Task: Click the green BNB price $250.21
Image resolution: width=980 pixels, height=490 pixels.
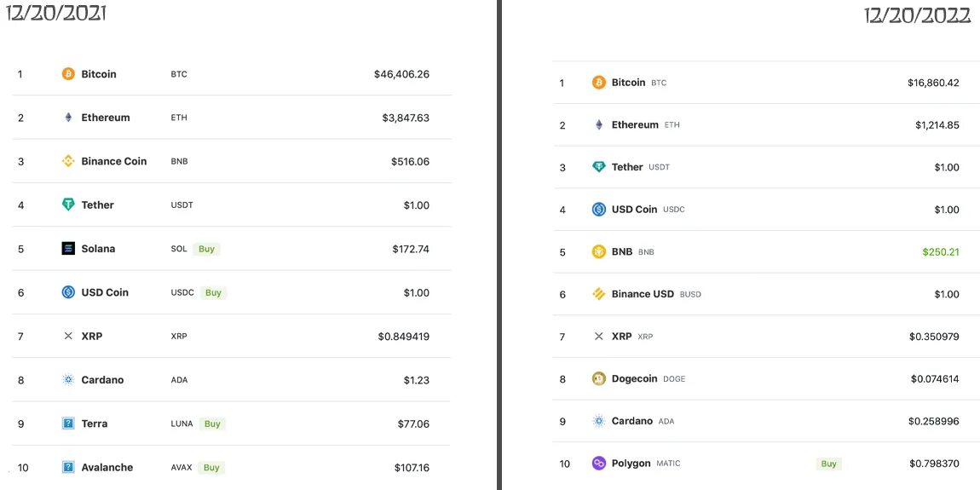Action: 940,252
